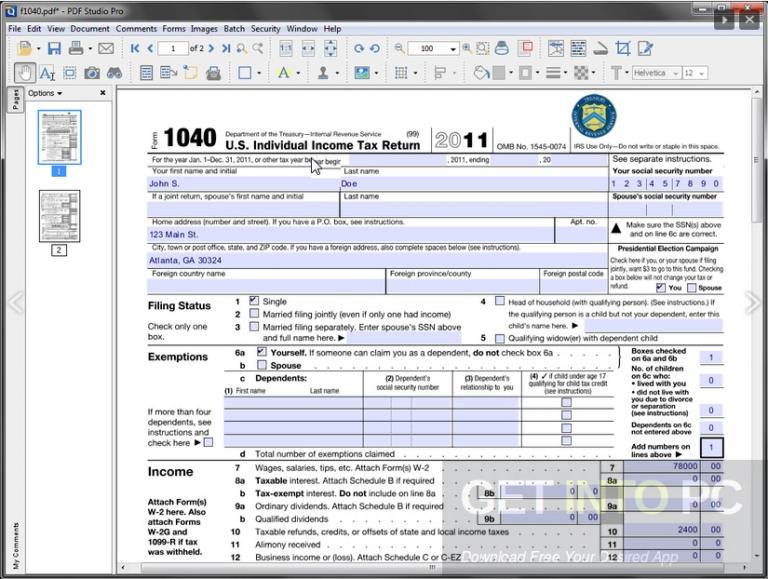This screenshot has height=579, width=768.
Task: Check Qualifying widow(er) with dependent child box
Action: pyautogui.click(x=500, y=338)
